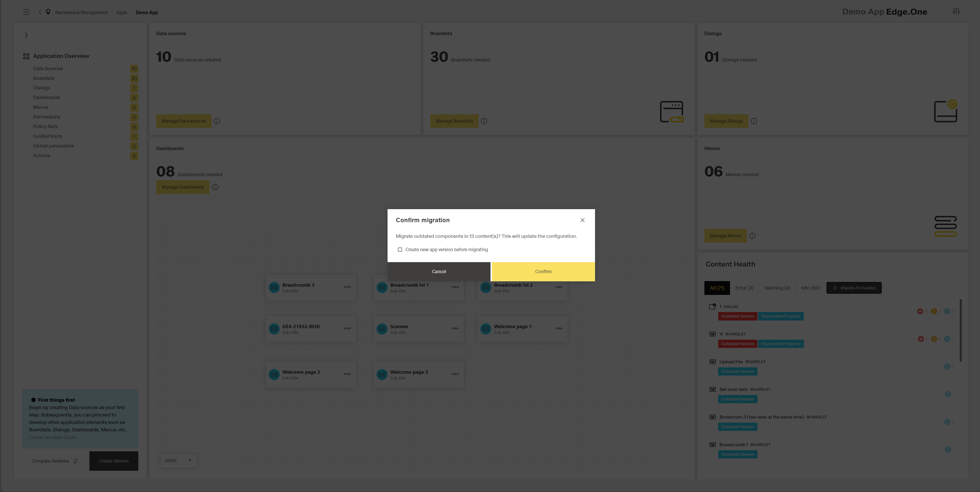The width and height of the screenshot is (980, 492).
Task: Open options menu for Breadcrumb 3 dashboard
Action: point(347,287)
